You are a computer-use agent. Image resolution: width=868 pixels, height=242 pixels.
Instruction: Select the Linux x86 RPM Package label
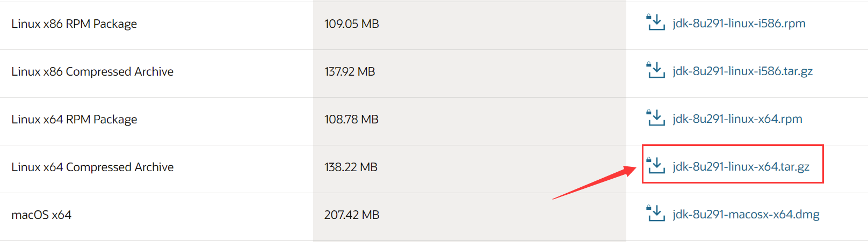coord(74,24)
